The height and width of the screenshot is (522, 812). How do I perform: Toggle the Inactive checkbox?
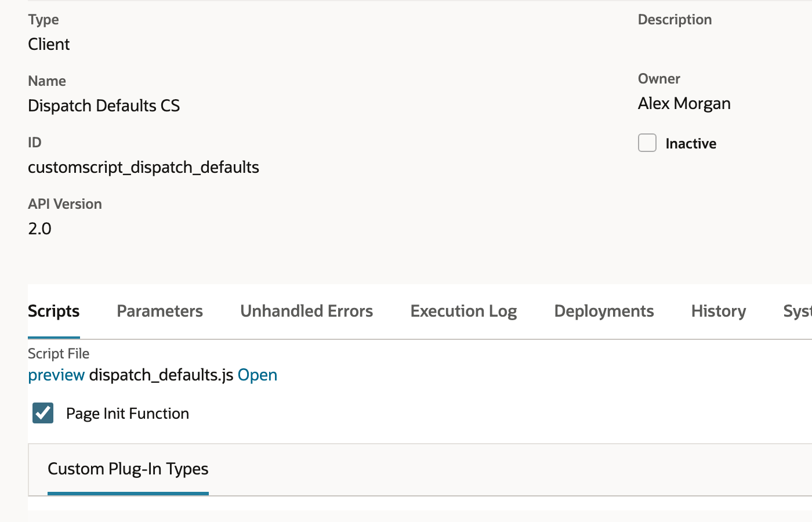tap(647, 143)
